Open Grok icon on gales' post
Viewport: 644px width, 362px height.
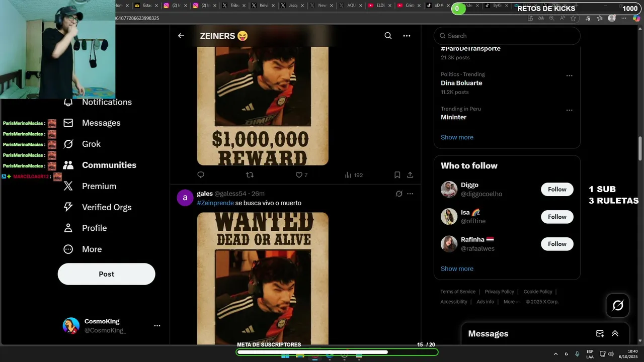coord(399,194)
